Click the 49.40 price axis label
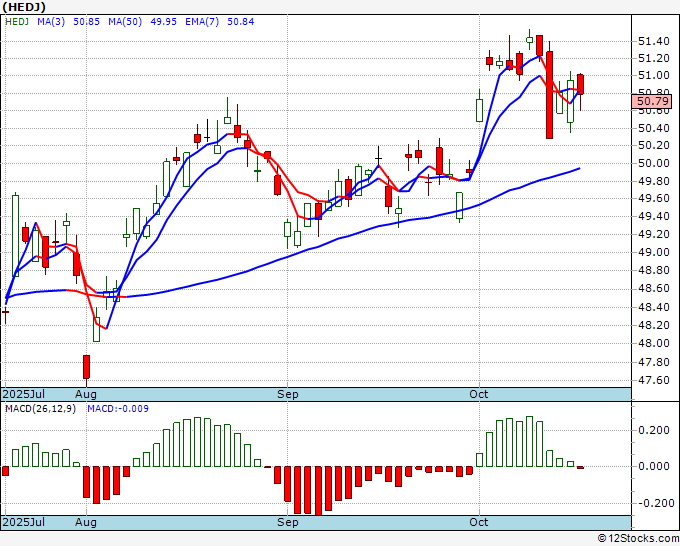Image resolution: width=680 pixels, height=546 pixels. tap(654, 216)
